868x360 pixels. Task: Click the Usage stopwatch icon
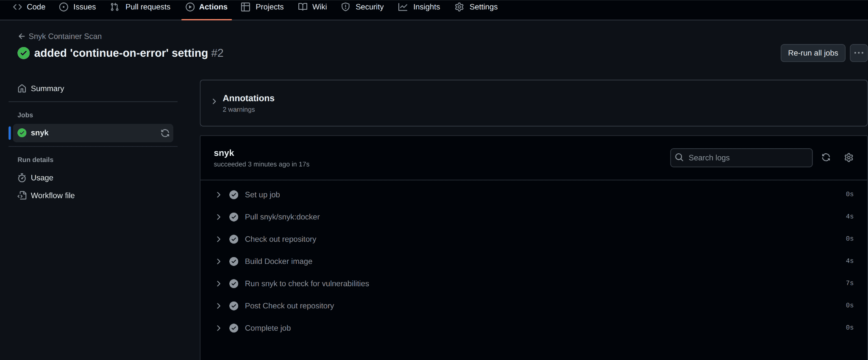[22, 178]
